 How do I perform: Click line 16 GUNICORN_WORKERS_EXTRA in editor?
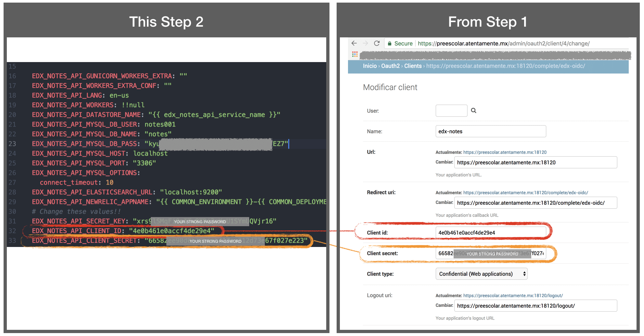[109, 76]
